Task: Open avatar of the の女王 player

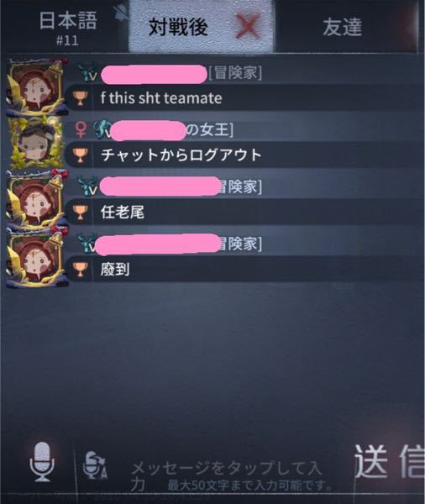Action: click(36, 144)
